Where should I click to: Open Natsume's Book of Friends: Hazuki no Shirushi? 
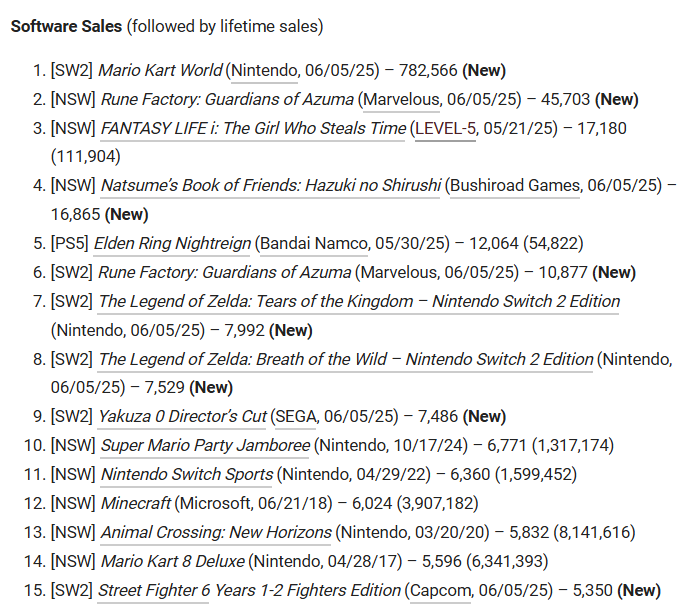click(271, 185)
